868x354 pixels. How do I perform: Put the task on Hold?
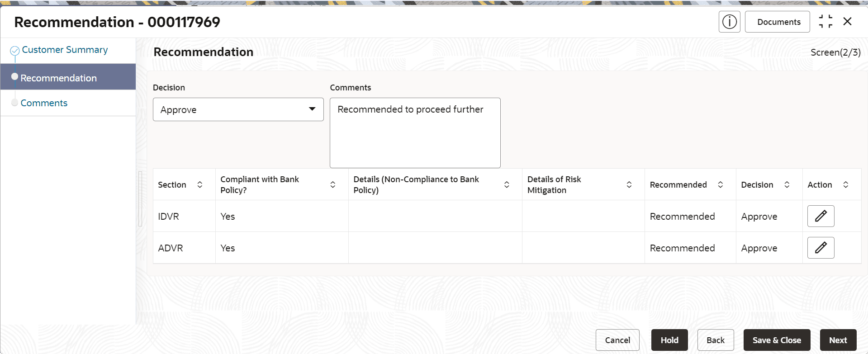pyautogui.click(x=669, y=340)
